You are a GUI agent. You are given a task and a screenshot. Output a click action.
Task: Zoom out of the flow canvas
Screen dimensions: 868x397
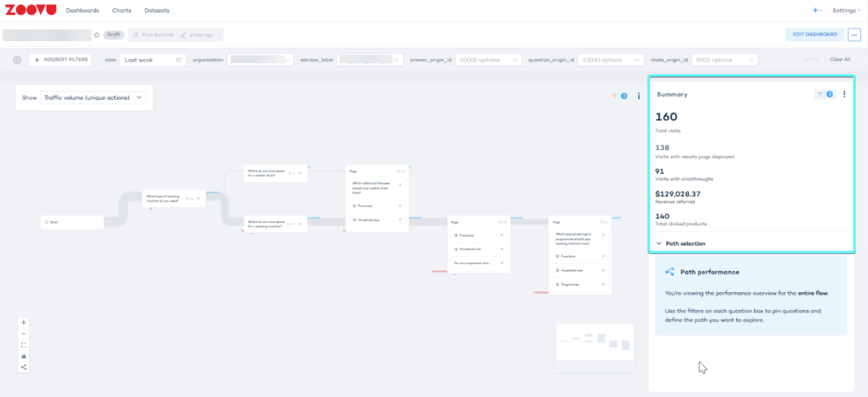[x=23, y=333]
